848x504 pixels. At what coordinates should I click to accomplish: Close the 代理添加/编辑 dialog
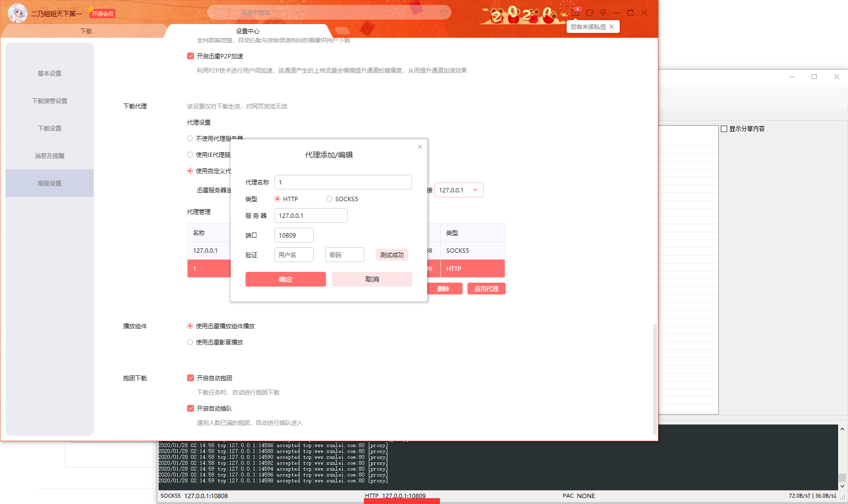tap(420, 147)
